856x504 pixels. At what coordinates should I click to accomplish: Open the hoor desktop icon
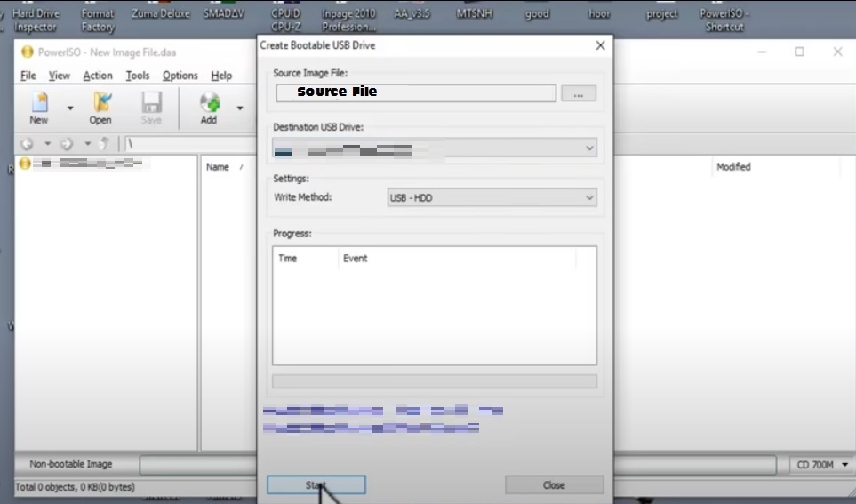pos(599,12)
